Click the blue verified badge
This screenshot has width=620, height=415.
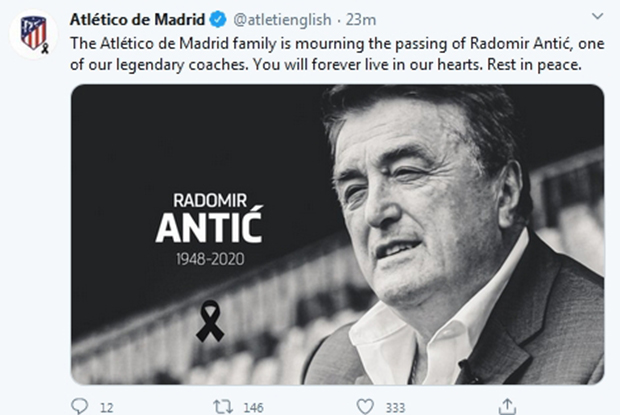coord(213,19)
